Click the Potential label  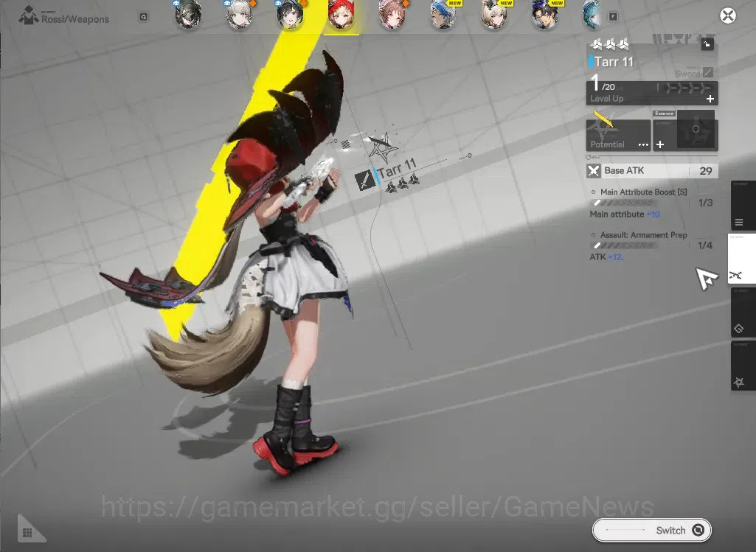click(607, 144)
